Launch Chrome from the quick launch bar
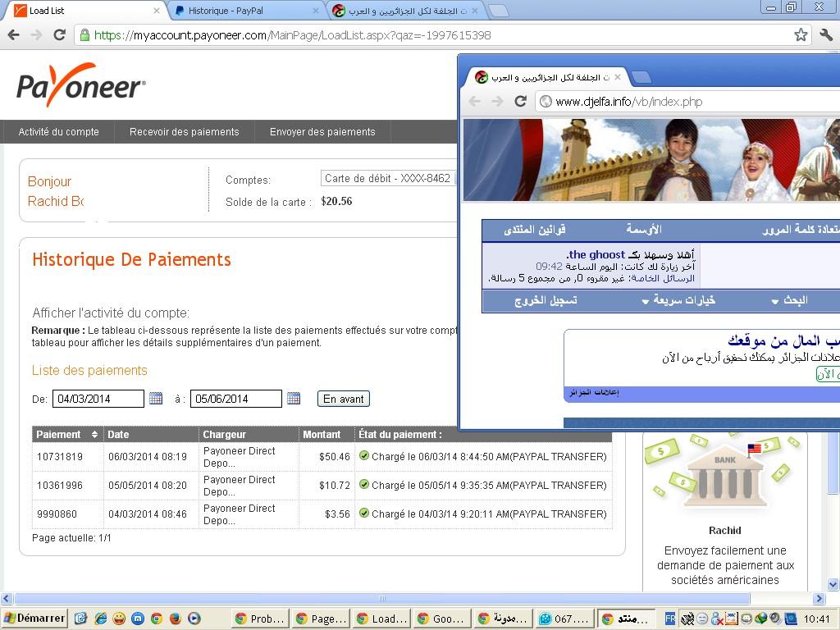Screen dimensions: 840x630 [x=157, y=619]
